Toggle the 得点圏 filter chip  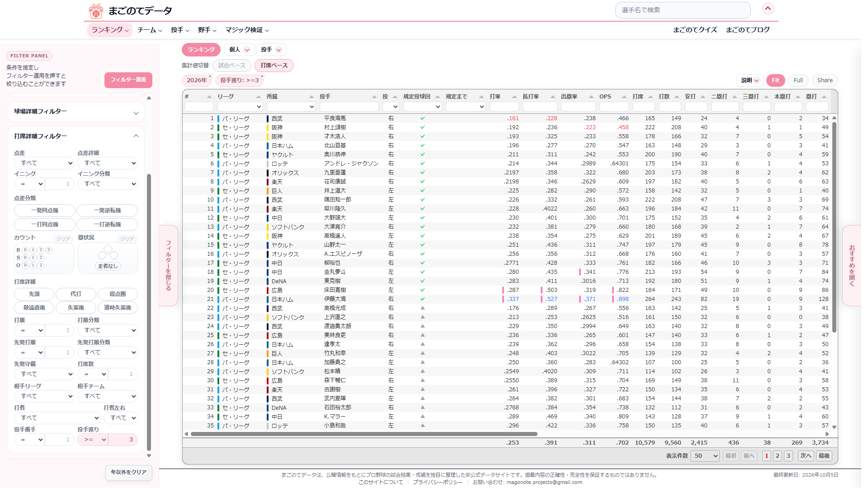[x=118, y=294]
